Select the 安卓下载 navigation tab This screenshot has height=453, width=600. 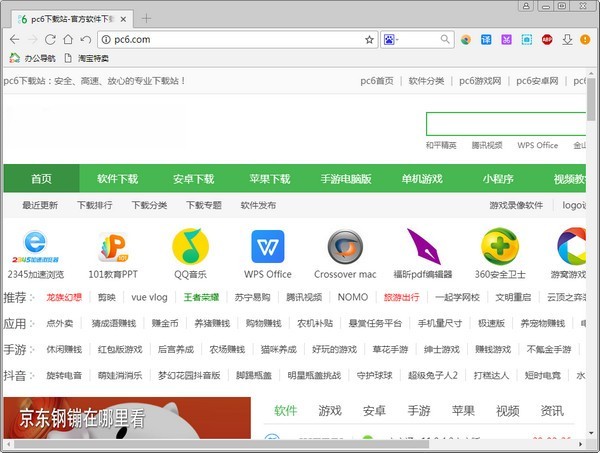194,179
